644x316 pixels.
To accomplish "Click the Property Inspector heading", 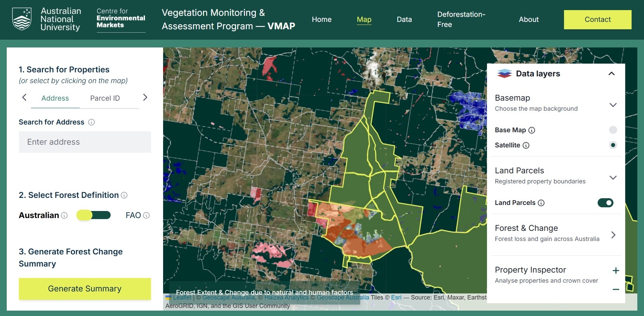I will pyautogui.click(x=530, y=270).
